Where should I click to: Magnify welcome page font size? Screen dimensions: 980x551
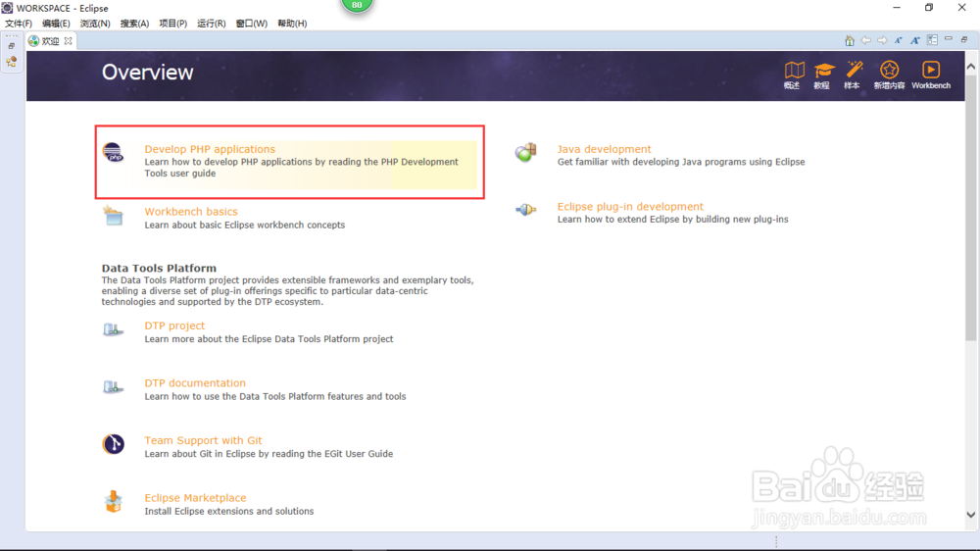point(915,40)
